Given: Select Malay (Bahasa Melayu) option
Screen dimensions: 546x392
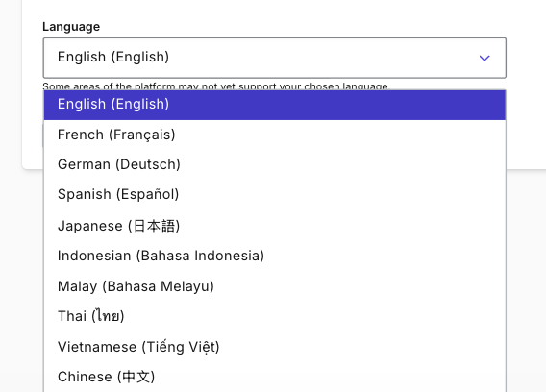Looking at the screenshot, I should point(274,286).
